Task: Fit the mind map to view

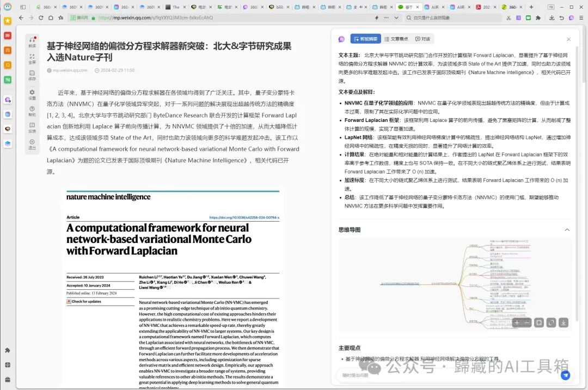Action: pyautogui.click(x=539, y=322)
